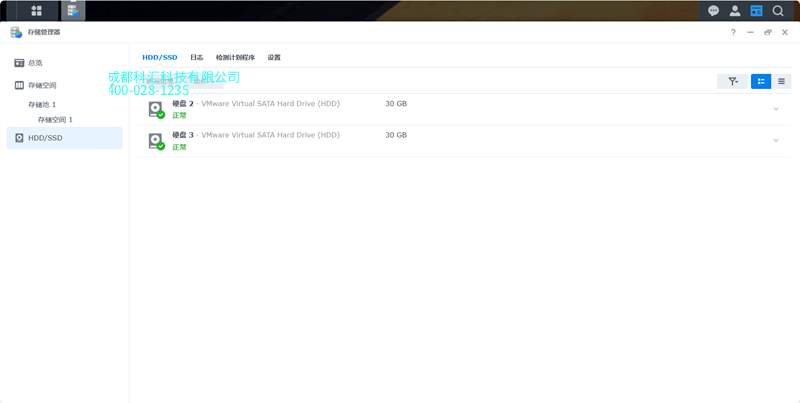The height and width of the screenshot is (403, 800).
Task: Switch to detailed card view
Action: click(761, 81)
